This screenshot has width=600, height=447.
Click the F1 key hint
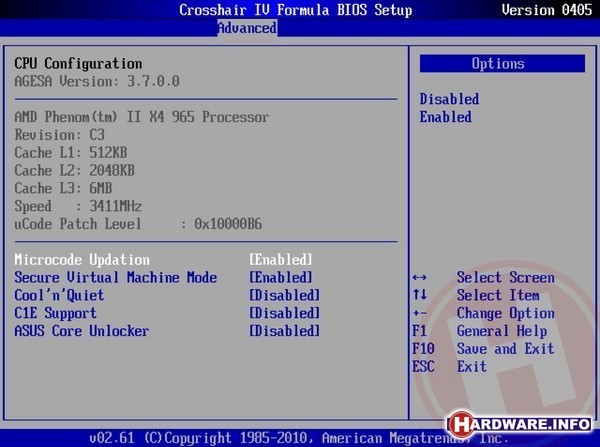(419, 331)
